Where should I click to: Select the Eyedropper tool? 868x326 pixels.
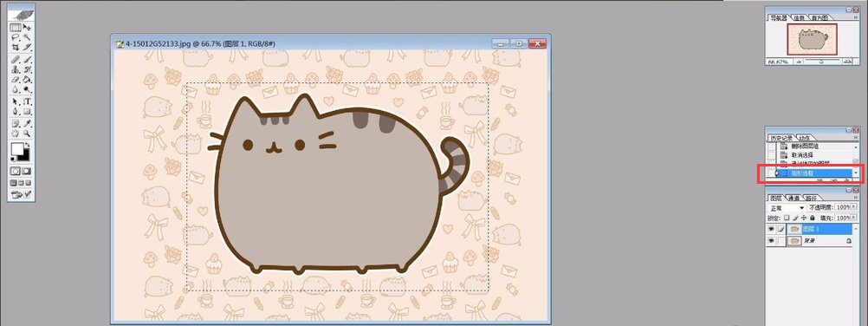27,123
